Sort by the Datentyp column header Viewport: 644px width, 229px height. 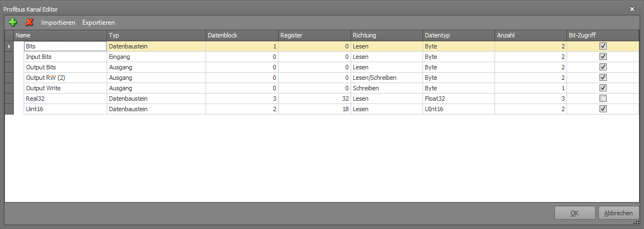tap(459, 35)
